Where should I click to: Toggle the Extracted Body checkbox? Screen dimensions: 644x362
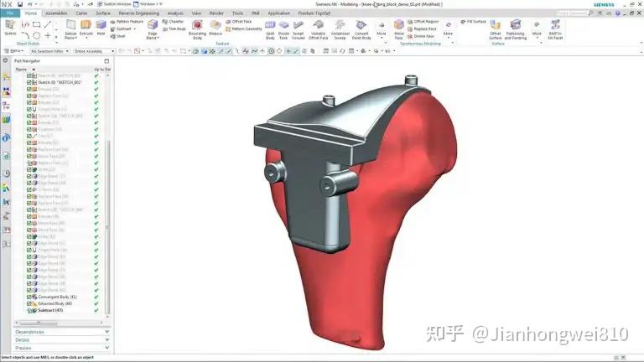[29, 303]
